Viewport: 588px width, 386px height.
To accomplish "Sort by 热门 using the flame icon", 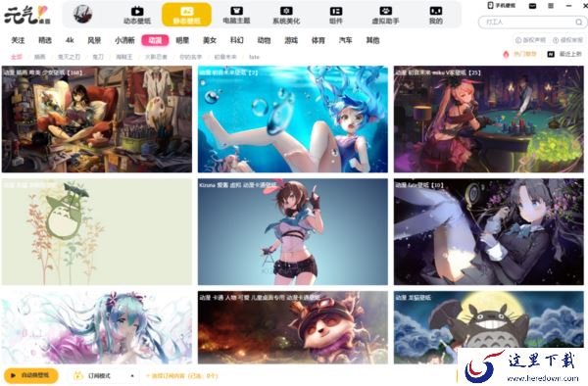I will pyautogui.click(x=519, y=54).
